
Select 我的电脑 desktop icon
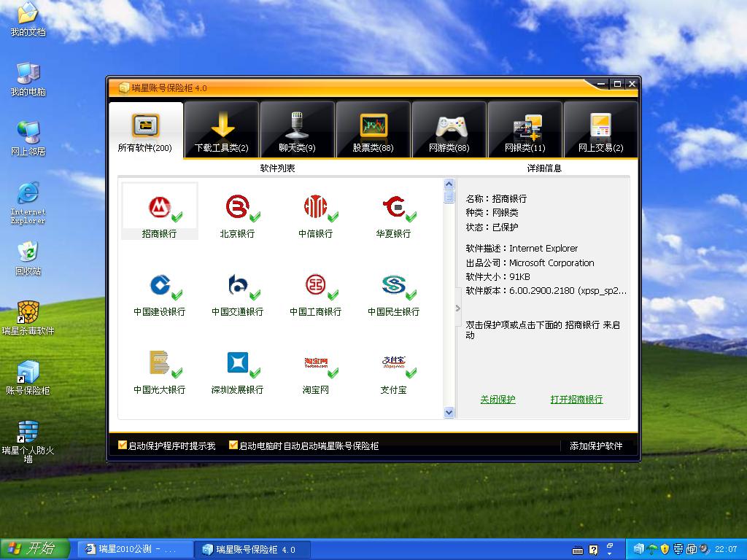(x=28, y=79)
